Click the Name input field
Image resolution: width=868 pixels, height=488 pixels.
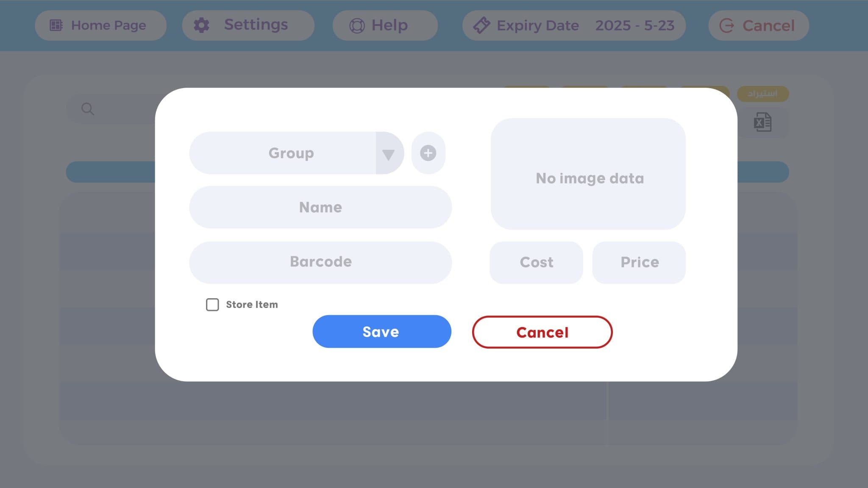[x=320, y=207]
